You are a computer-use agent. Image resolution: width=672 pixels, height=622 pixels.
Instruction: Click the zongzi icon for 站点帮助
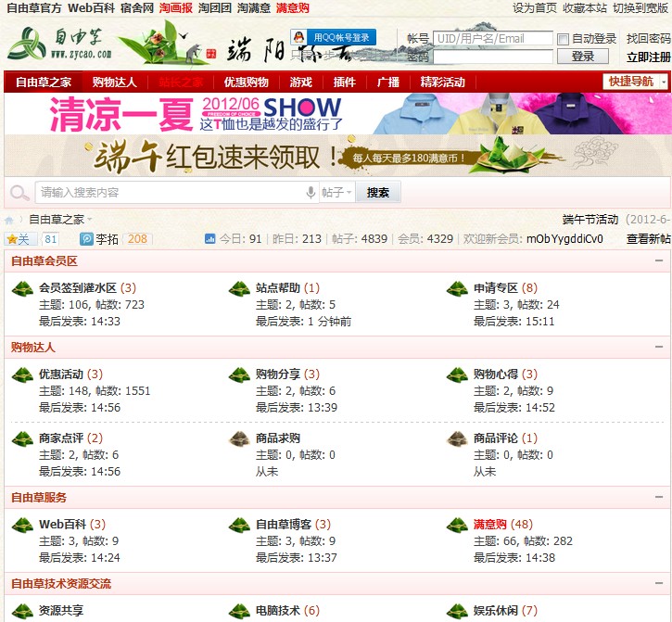tap(239, 289)
